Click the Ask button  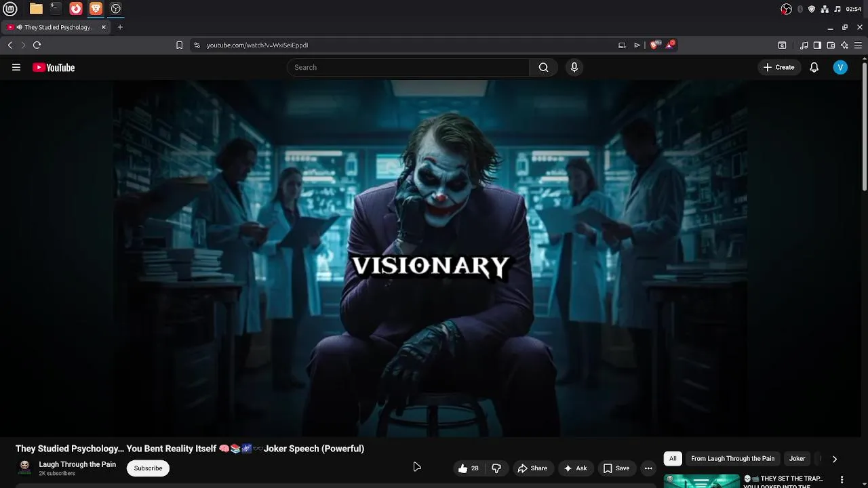point(575,468)
